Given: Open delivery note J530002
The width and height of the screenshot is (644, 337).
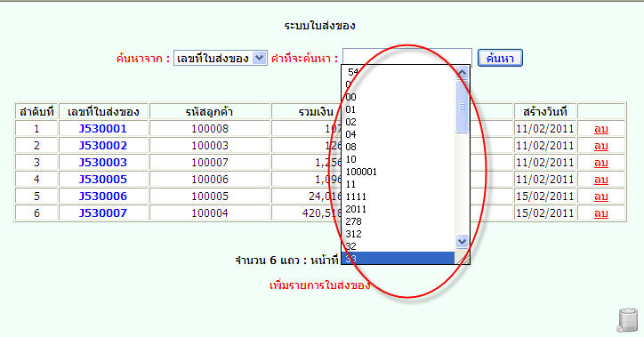Looking at the screenshot, I should (x=103, y=145).
